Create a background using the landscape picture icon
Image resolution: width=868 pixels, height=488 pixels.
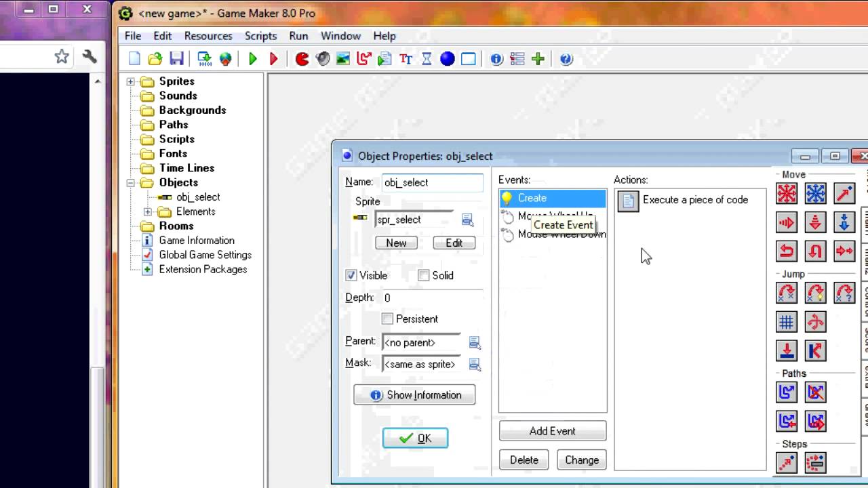coord(343,59)
